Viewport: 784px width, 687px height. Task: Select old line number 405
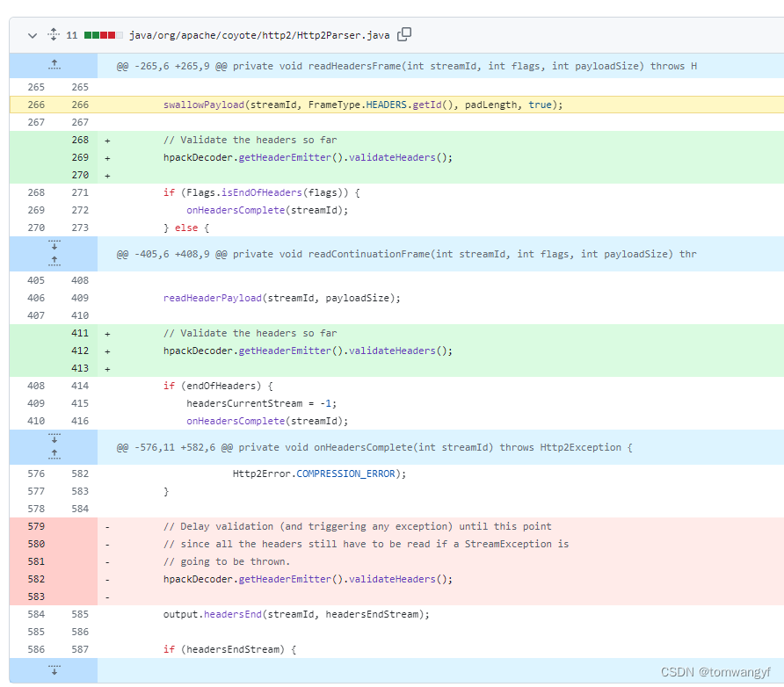36,280
